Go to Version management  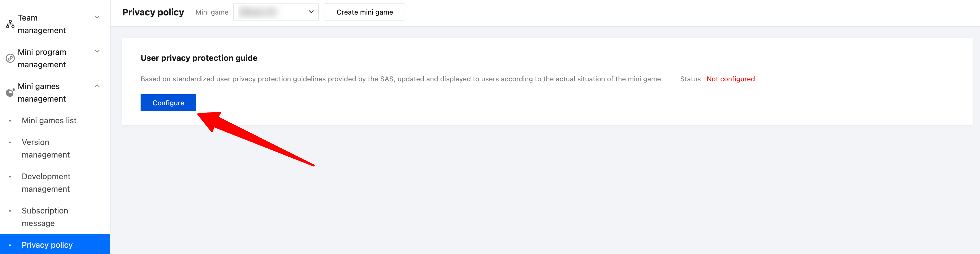pyautogui.click(x=46, y=148)
